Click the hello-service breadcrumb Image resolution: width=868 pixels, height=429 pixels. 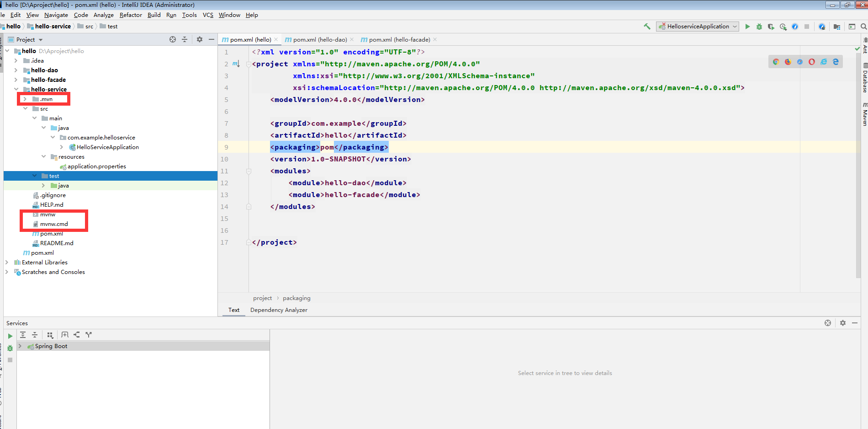49,27
